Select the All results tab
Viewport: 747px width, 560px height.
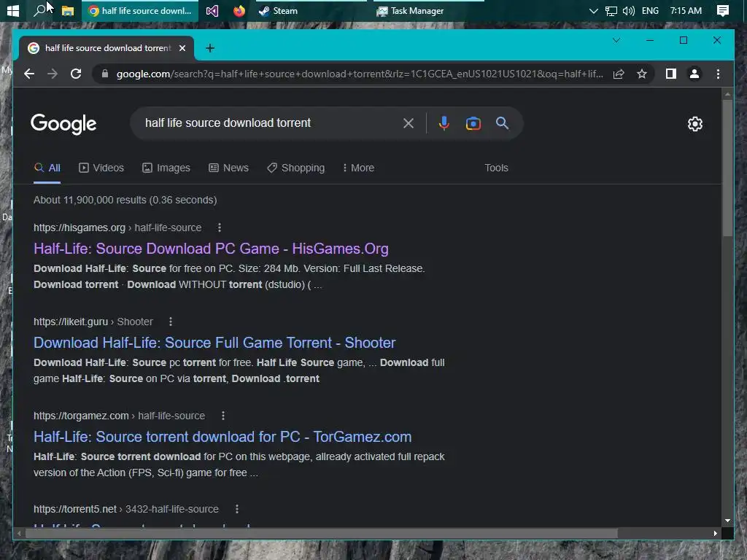(x=47, y=168)
